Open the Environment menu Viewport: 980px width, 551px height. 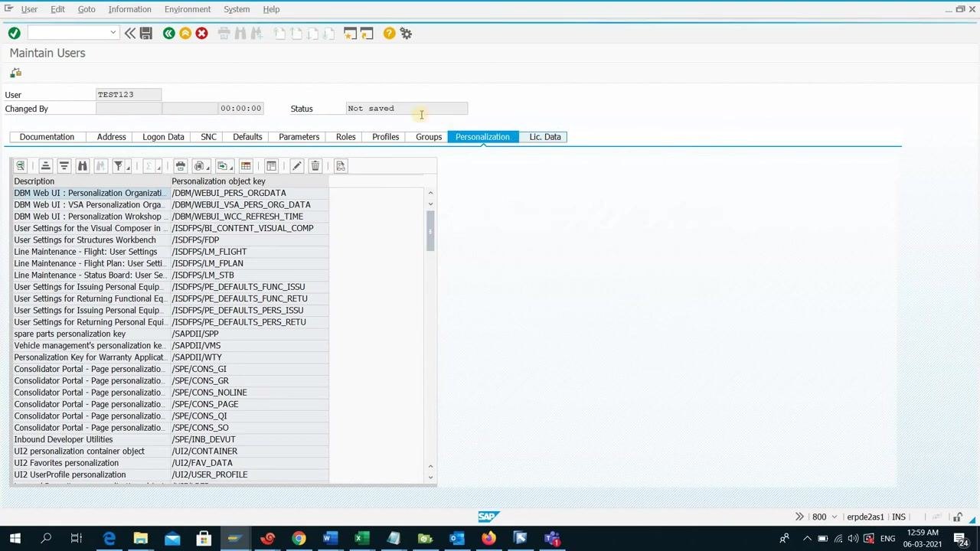[x=188, y=9]
